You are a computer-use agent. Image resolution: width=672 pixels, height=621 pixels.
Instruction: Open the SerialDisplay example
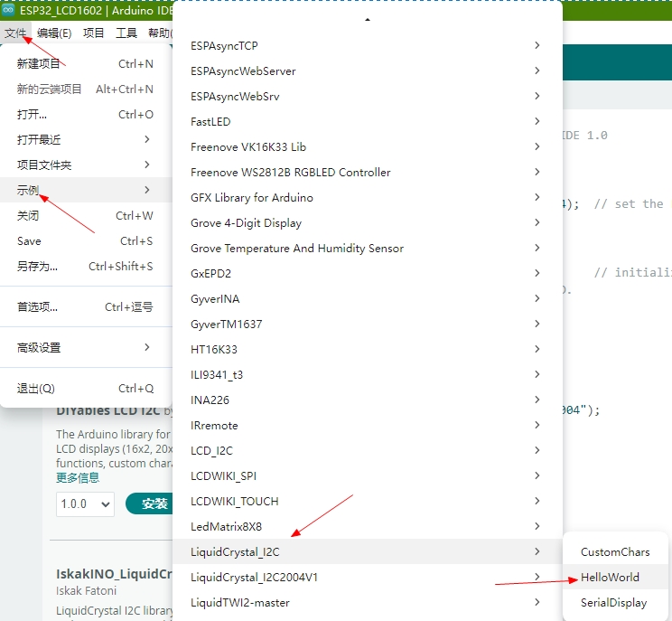(x=615, y=603)
